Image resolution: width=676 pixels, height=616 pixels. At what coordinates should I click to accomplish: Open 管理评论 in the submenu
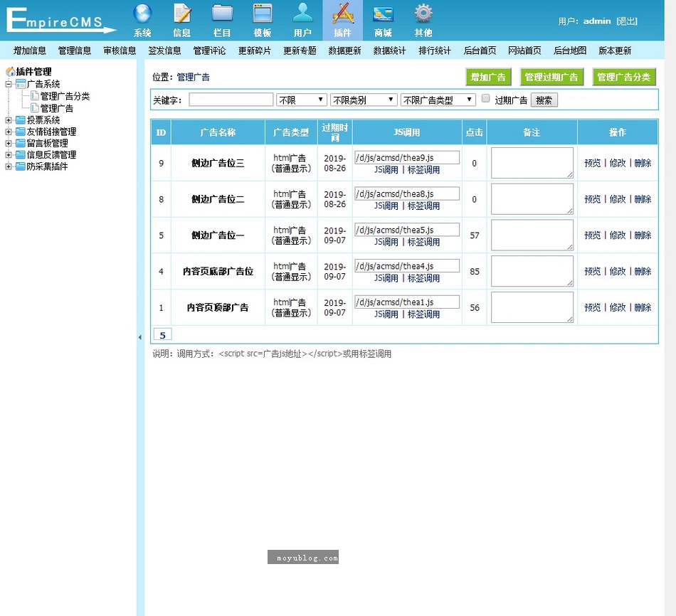coord(209,51)
